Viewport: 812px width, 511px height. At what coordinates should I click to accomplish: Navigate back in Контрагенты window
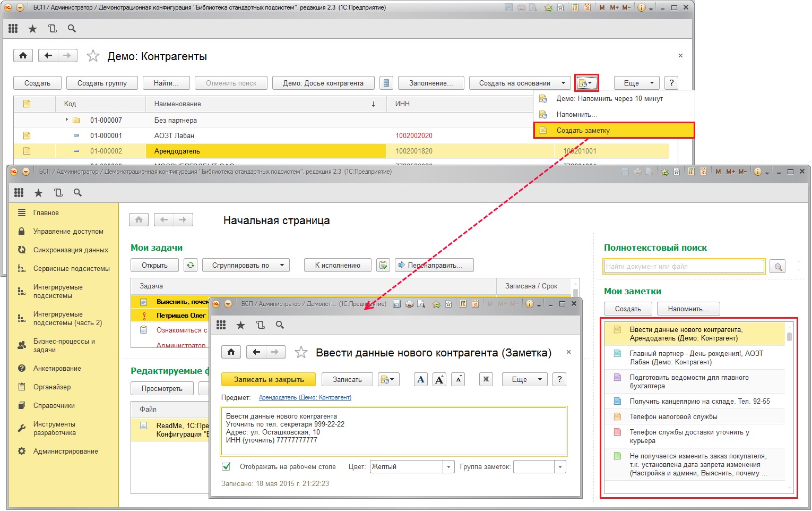48,56
